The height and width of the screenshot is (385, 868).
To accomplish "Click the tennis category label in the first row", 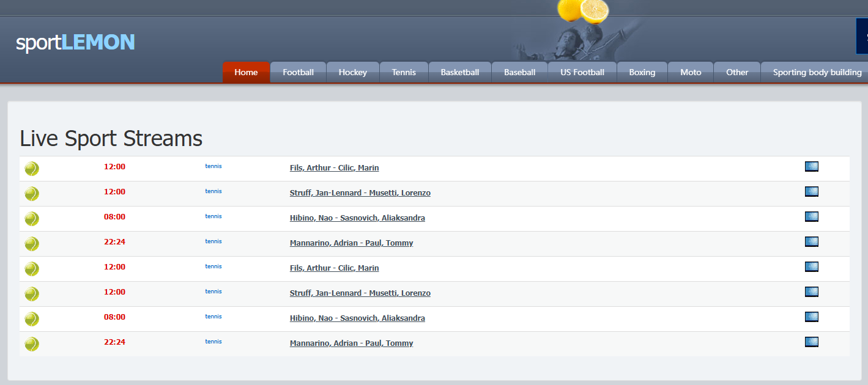I will [x=213, y=166].
